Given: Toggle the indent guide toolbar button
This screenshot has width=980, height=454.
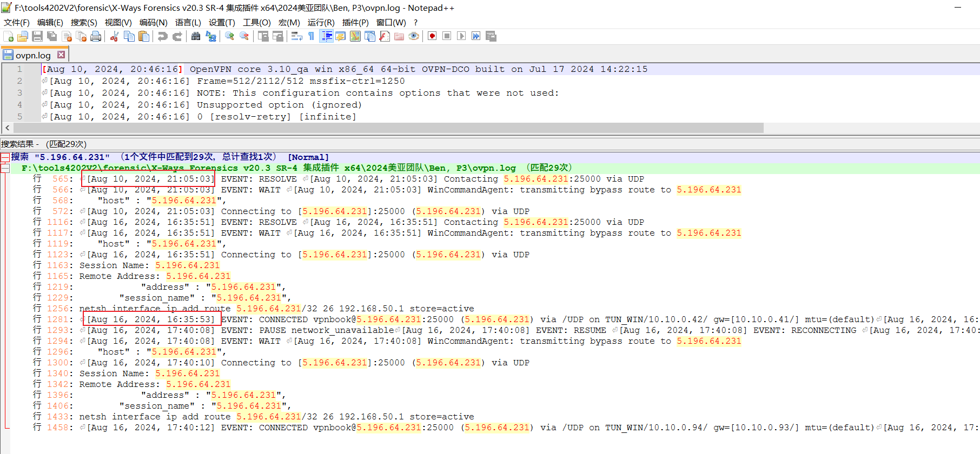Looking at the screenshot, I should 327,36.
